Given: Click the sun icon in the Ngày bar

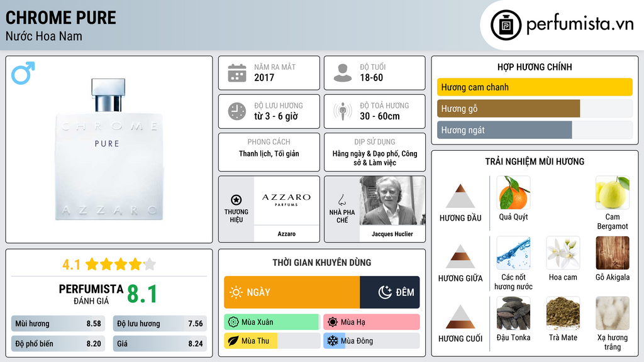Looking at the screenshot, I should [x=236, y=292].
